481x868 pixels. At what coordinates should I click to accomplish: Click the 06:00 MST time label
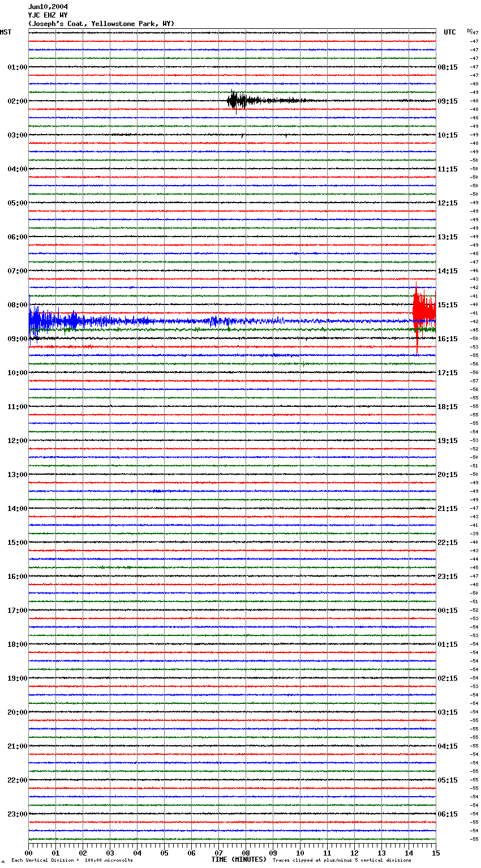click(18, 237)
